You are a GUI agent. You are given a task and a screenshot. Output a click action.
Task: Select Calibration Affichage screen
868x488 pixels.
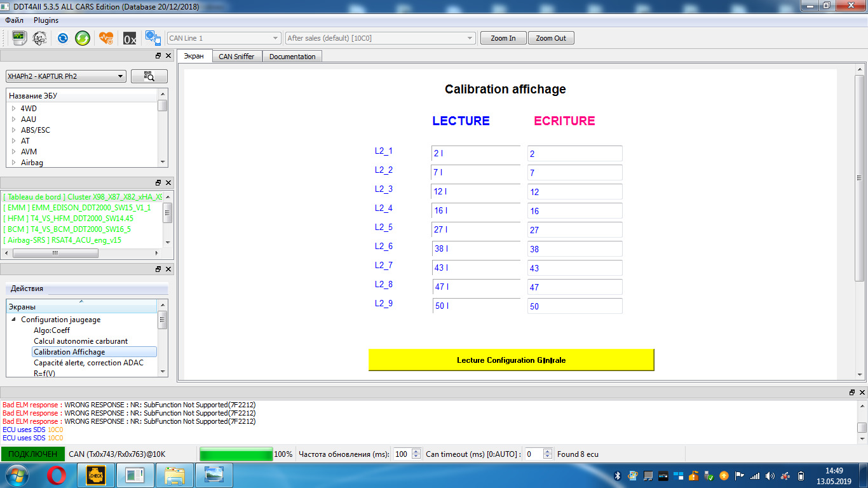click(x=94, y=352)
